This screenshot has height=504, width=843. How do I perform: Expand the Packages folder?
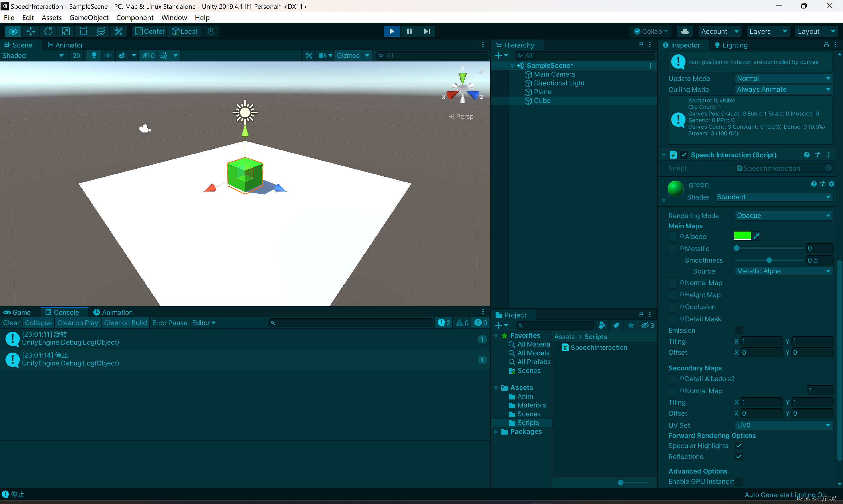tap(496, 432)
